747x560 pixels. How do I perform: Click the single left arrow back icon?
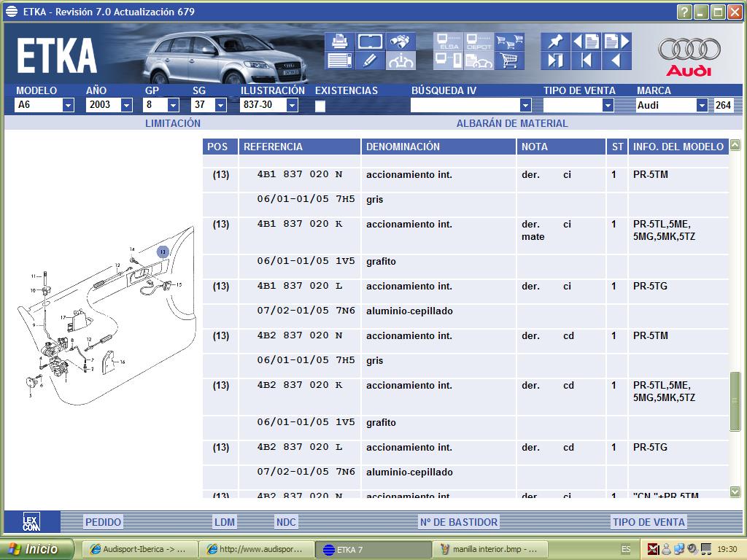(x=616, y=61)
